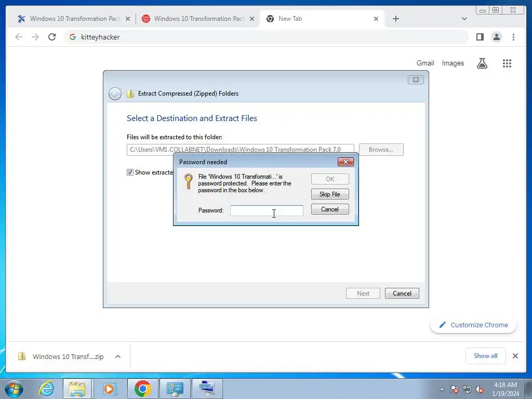The height and width of the screenshot is (399, 532).
Task: Click Show all downloads
Action: pos(486,356)
